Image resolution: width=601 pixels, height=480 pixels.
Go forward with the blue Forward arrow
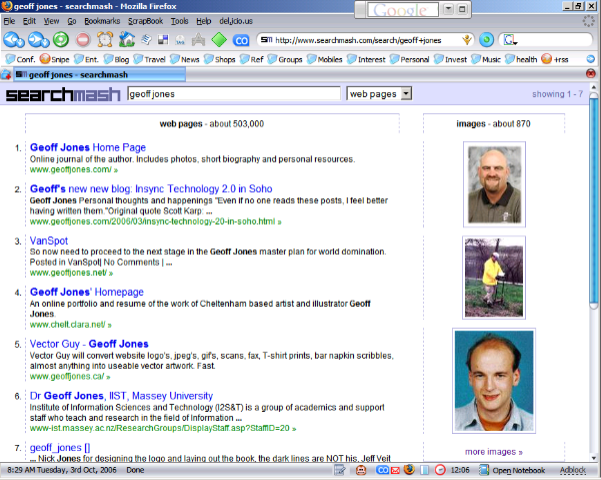click(x=38, y=40)
